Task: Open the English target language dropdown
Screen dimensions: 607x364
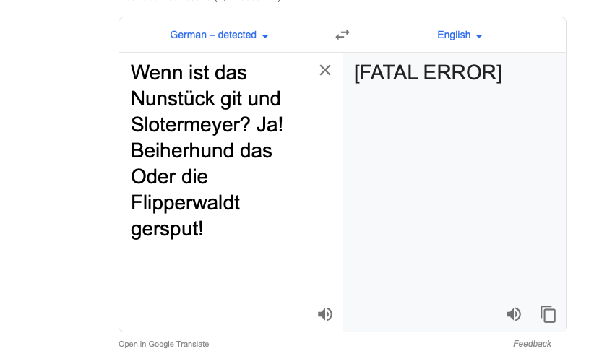Action: pos(460,35)
